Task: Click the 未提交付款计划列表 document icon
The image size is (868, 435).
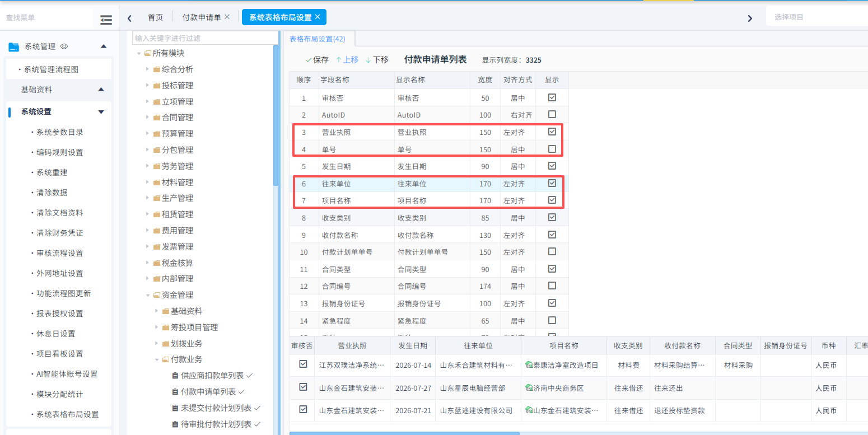Action: pyautogui.click(x=175, y=408)
